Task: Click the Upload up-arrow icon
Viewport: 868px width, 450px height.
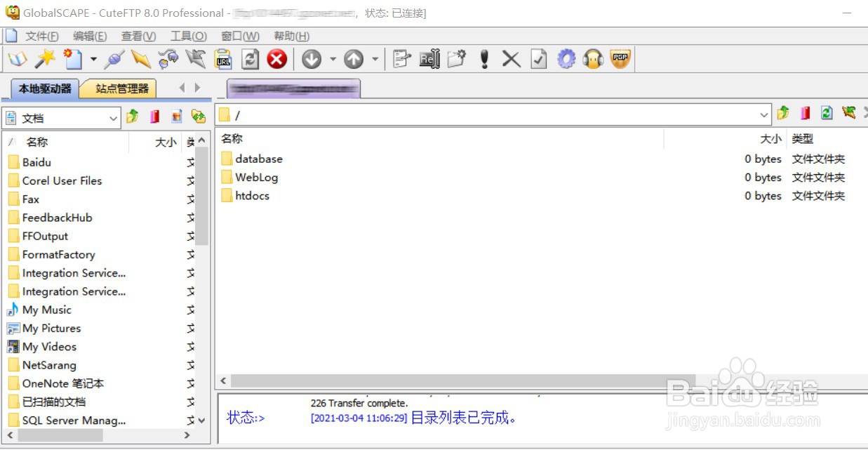Action: [354, 60]
